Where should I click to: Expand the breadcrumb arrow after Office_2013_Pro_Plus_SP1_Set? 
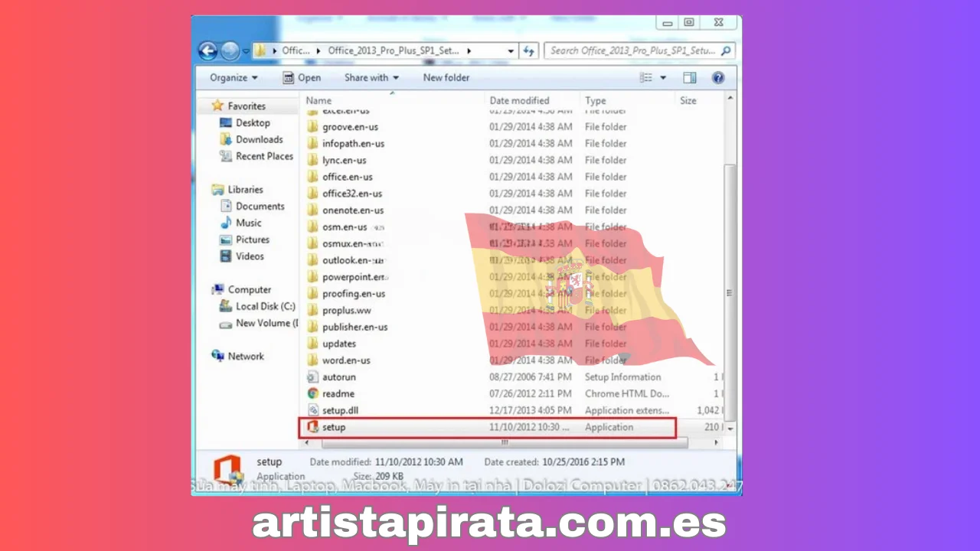[468, 51]
